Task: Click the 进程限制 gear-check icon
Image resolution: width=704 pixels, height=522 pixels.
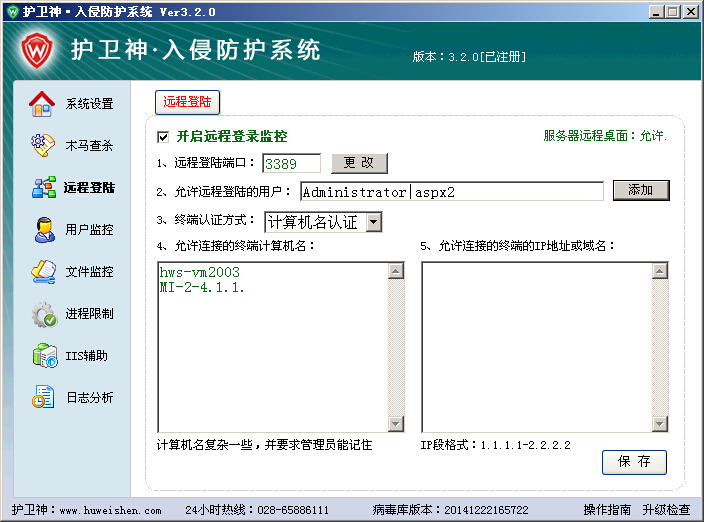Action: [44, 314]
